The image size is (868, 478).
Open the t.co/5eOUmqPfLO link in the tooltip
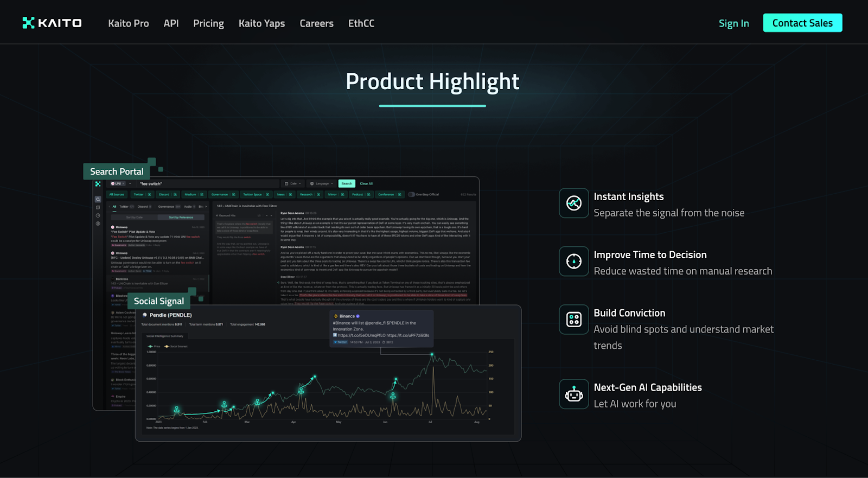[361, 335]
